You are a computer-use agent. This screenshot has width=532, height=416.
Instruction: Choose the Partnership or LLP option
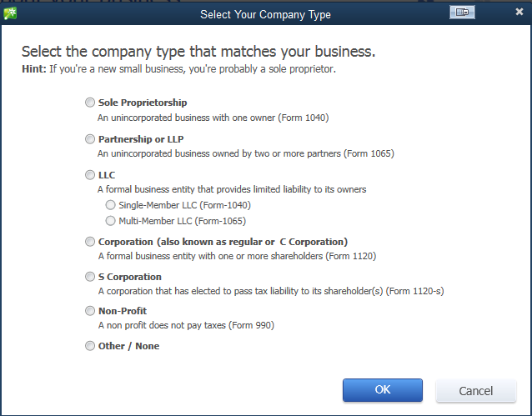tap(90, 139)
